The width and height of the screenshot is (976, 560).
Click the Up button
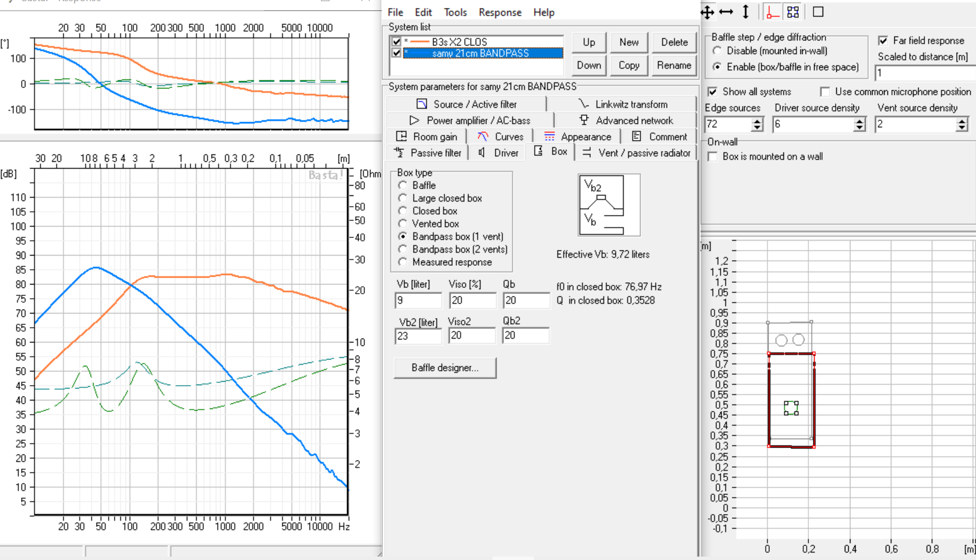click(589, 42)
